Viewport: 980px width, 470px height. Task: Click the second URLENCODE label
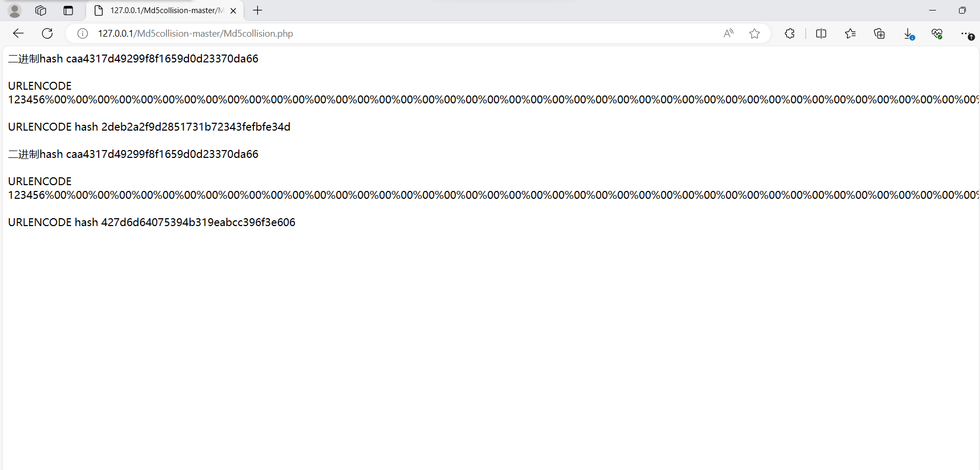pos(40,181)
